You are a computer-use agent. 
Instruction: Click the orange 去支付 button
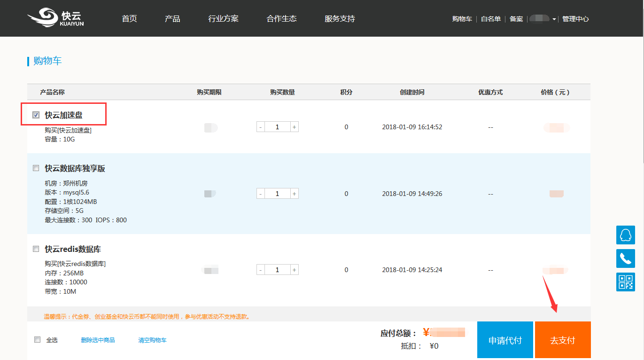tap(562, 340)
